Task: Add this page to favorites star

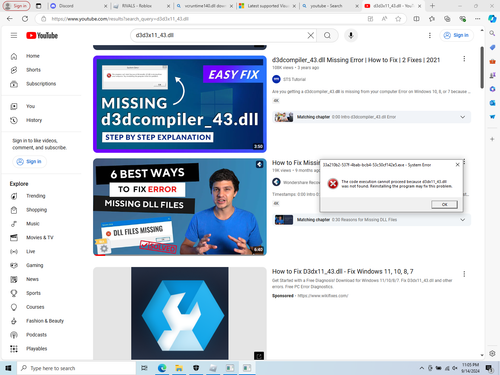Action: pyautogui.click(x=398, y=19)
